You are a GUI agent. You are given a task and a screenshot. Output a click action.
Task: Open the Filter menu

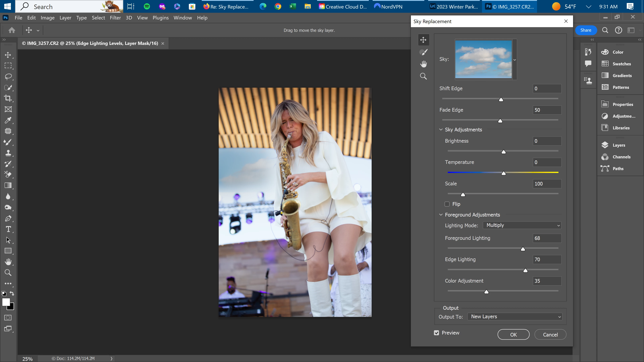(x=115, y=18)
